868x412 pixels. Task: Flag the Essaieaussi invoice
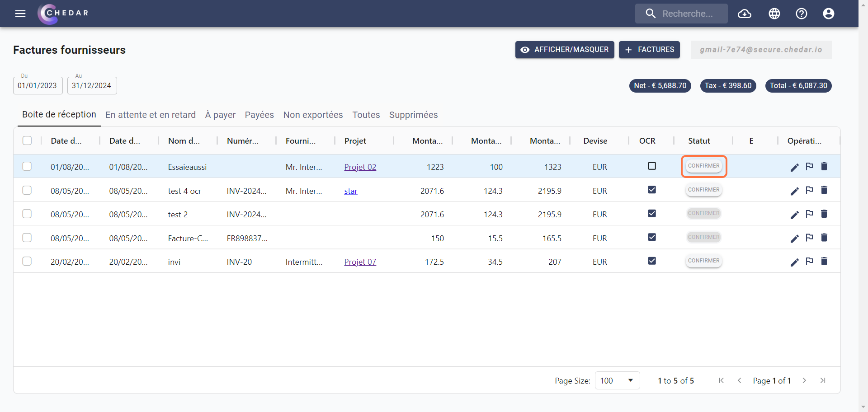click(809, 167)
